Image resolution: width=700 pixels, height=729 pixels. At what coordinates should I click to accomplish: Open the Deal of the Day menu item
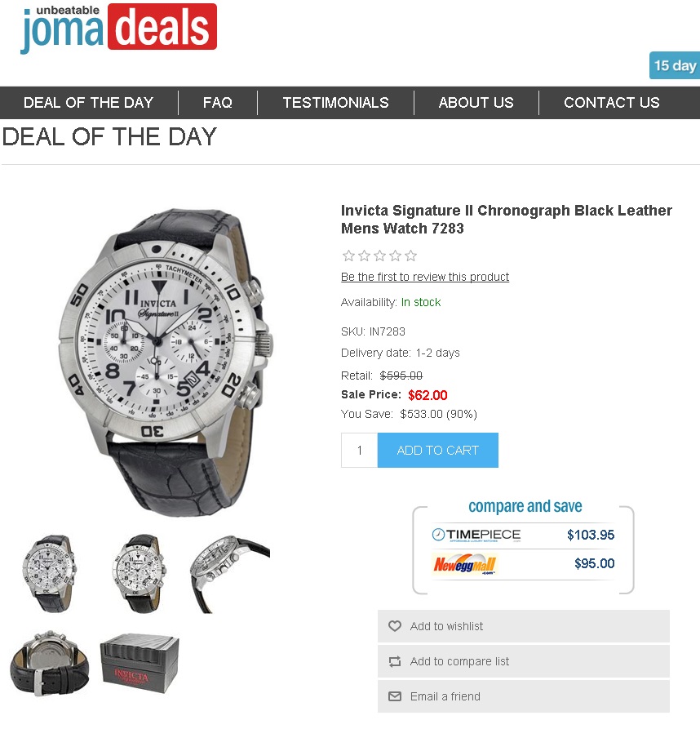pyautogui.click(x=88, y=102)
